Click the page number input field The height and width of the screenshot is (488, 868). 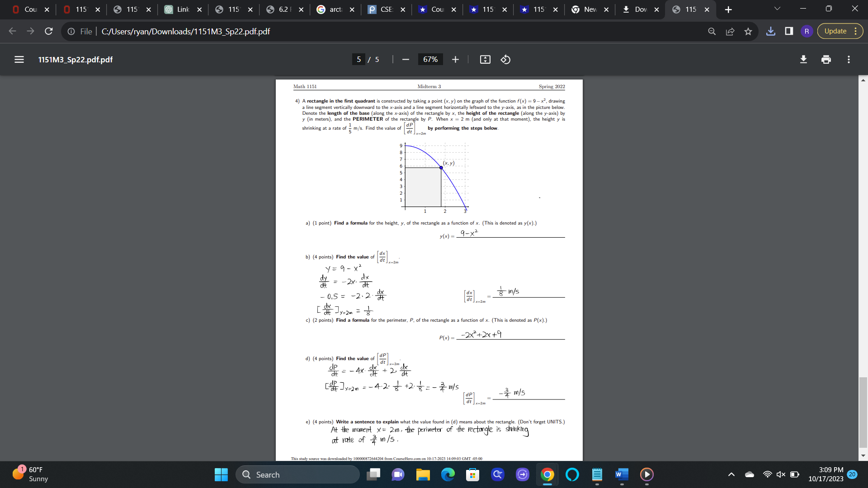pos(359,59)
